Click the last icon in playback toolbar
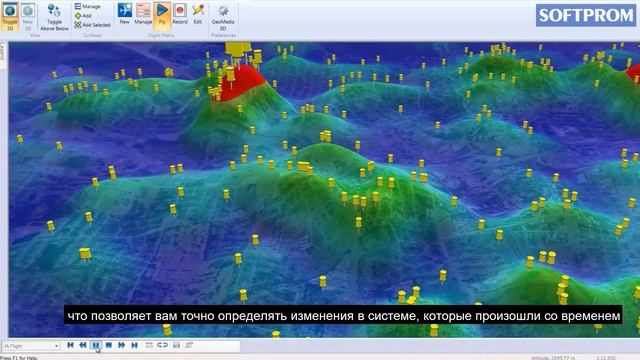The height and width of the screenshot is (360, 640). 189,345
